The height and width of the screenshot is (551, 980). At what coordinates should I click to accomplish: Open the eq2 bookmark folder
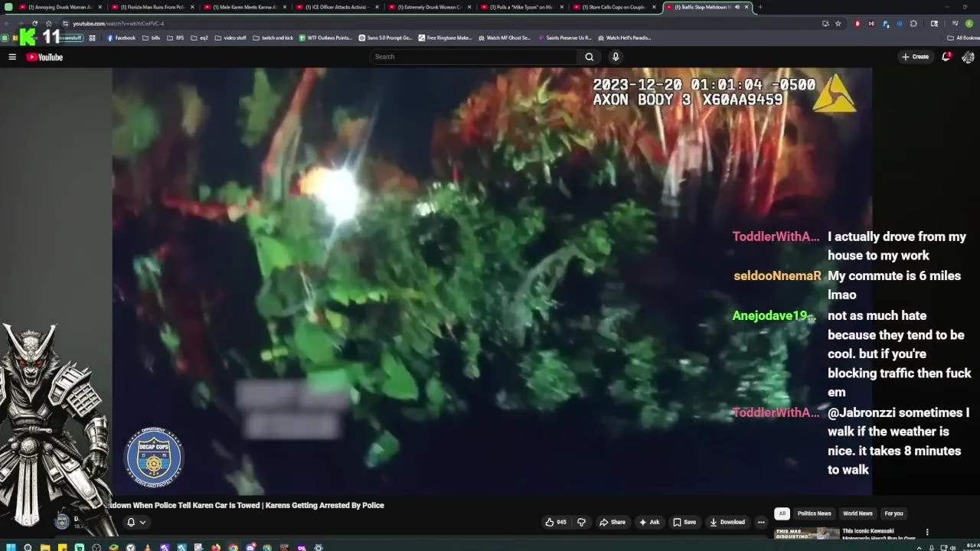tap(199, 37)
